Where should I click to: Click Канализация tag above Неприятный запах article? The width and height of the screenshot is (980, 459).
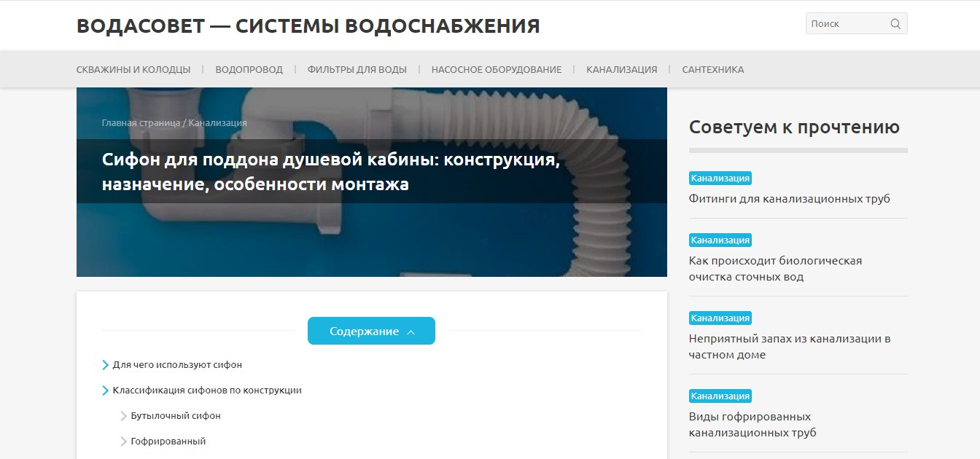point(720,318)
